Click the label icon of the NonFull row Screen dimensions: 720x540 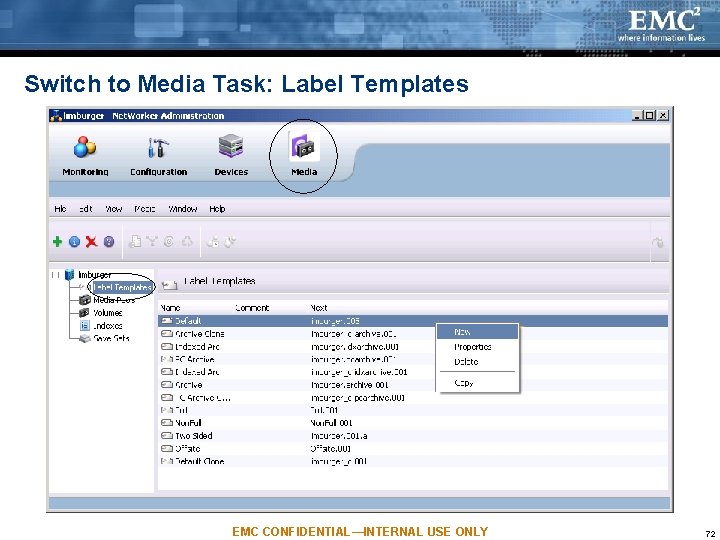[x=167, y=423]
